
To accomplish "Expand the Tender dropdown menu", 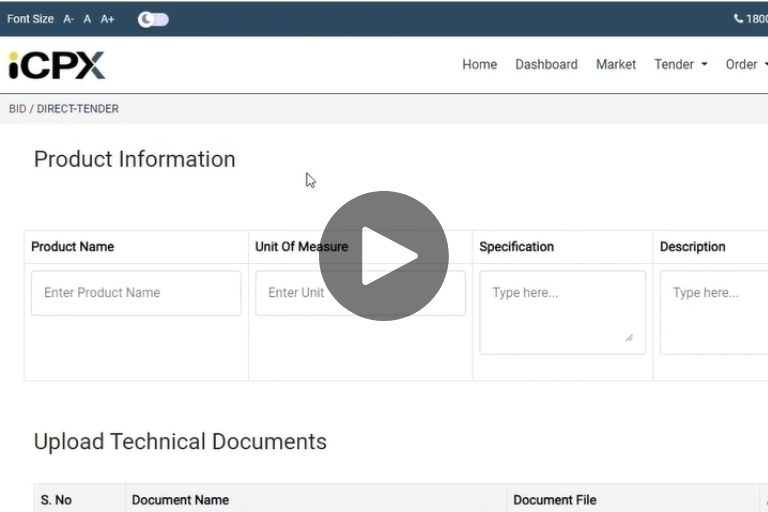I will pos(680,64).
